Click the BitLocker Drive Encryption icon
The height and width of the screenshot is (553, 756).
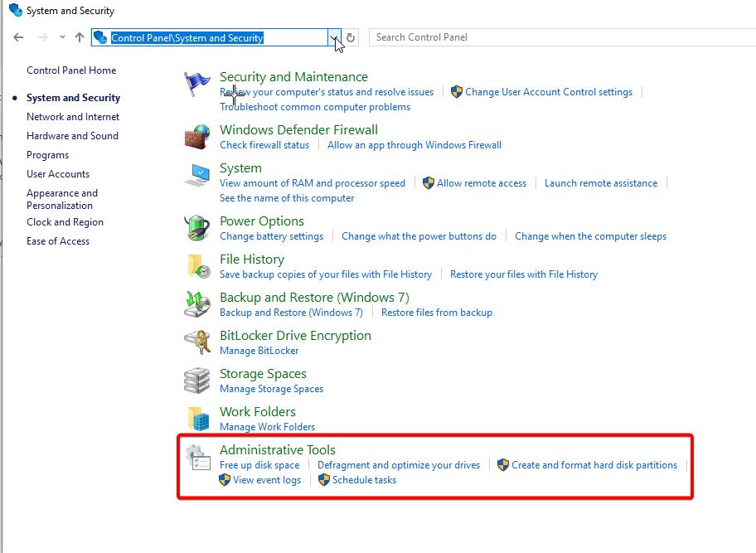197,342
